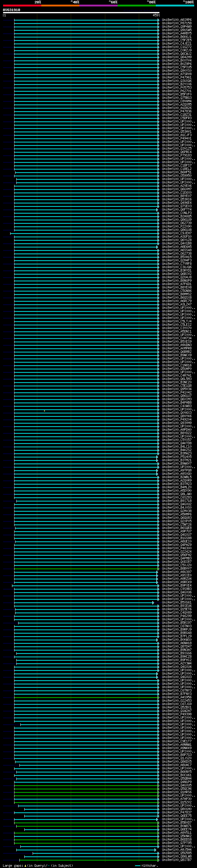Select the UniRef100_P05753 label

[x=176, y=88]
